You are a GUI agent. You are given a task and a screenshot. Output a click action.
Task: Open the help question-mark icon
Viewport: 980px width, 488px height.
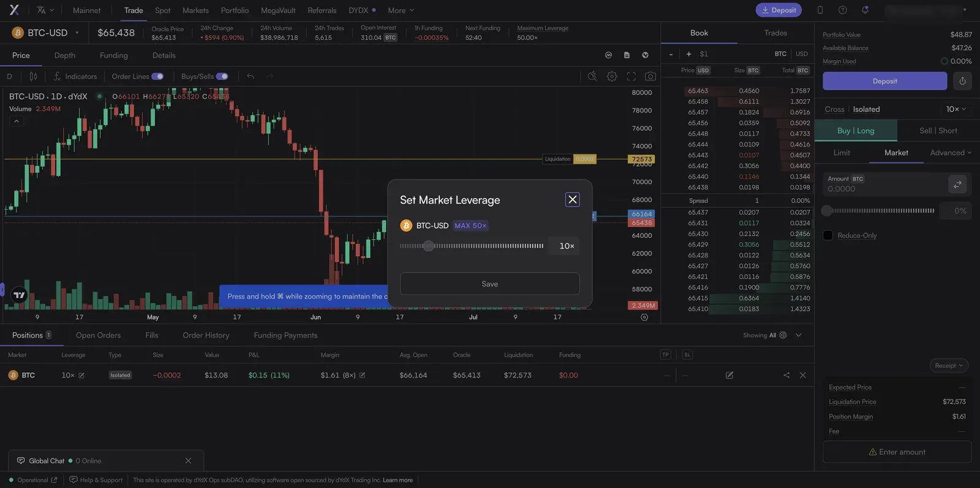point(843,10)
